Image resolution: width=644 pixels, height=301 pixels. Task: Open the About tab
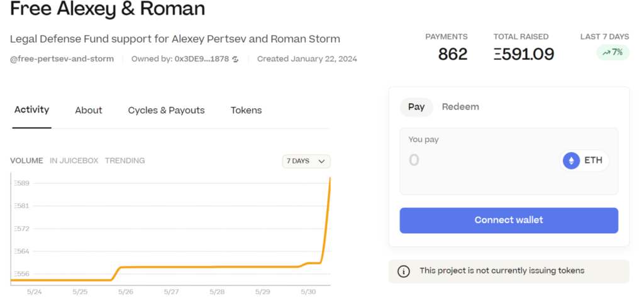coord(89,111)
